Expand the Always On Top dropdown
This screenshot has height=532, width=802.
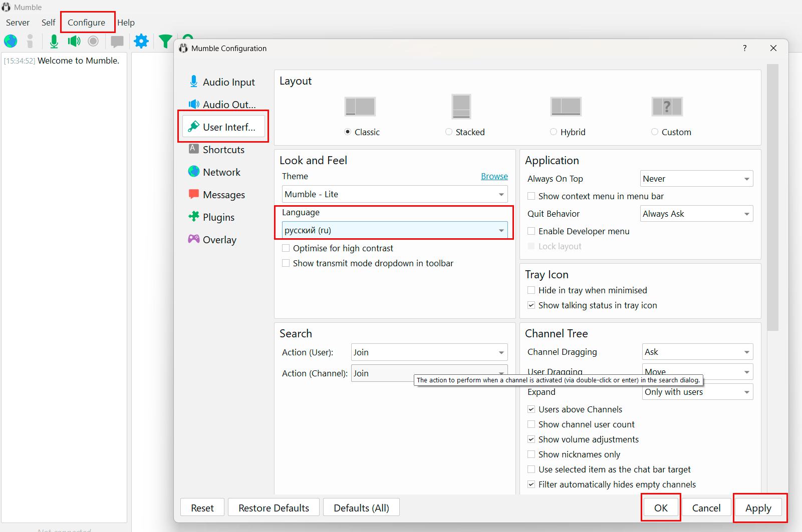click(696, 179)
